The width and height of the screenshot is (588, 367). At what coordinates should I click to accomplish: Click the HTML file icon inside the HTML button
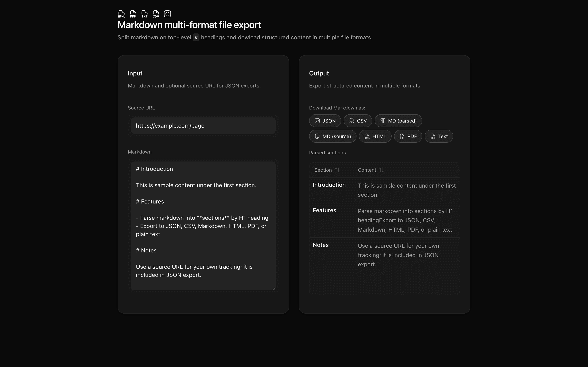(x=367, y=136)
